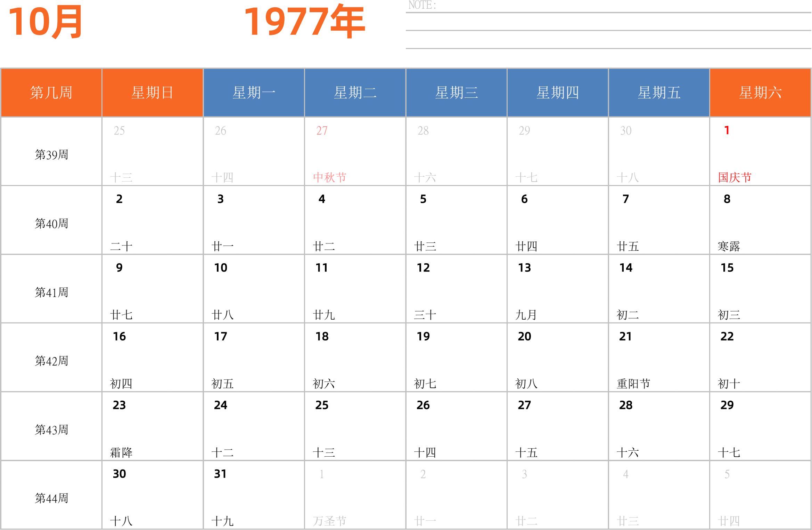Image resolution: width=812 pixels, height=530 pixels.
Task: Select date 14 on Friday
Action: (626, 268)
